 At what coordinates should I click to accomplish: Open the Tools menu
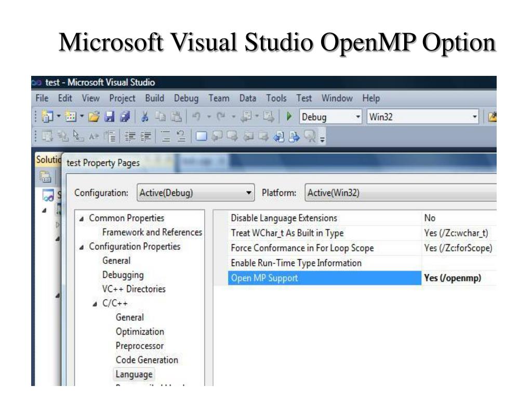point(276,98)
